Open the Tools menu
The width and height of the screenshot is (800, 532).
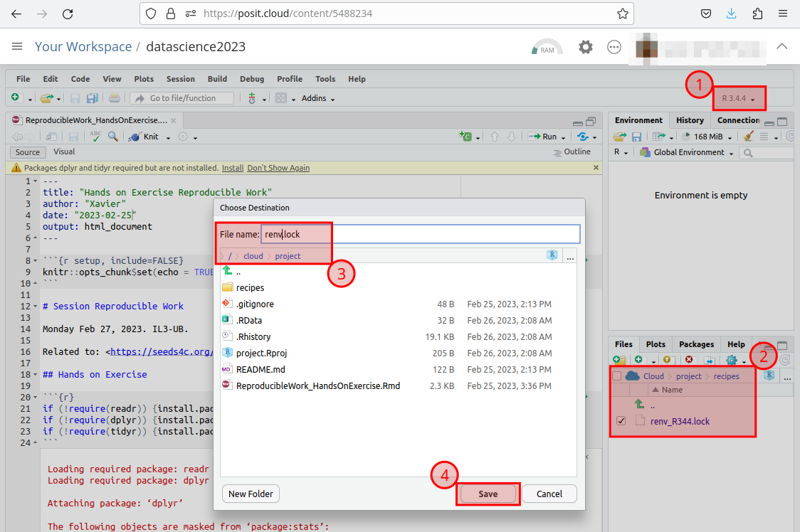click(x=325, y=79)
